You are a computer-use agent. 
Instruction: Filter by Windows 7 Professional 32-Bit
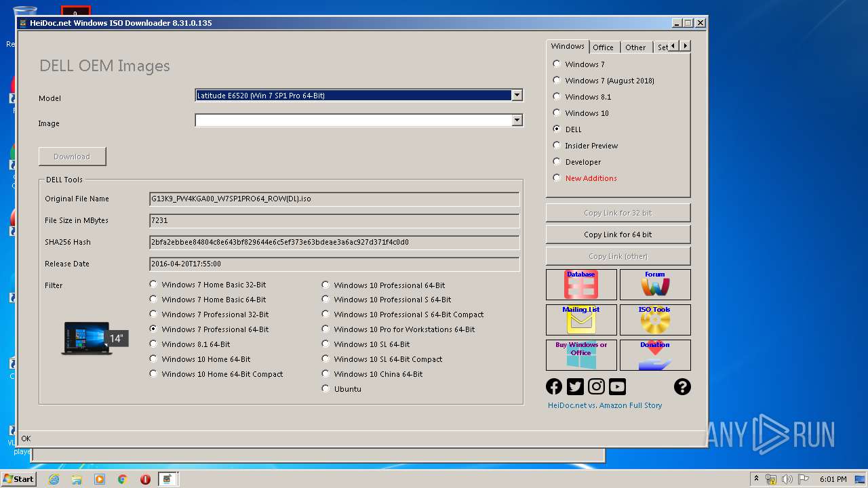210,314
